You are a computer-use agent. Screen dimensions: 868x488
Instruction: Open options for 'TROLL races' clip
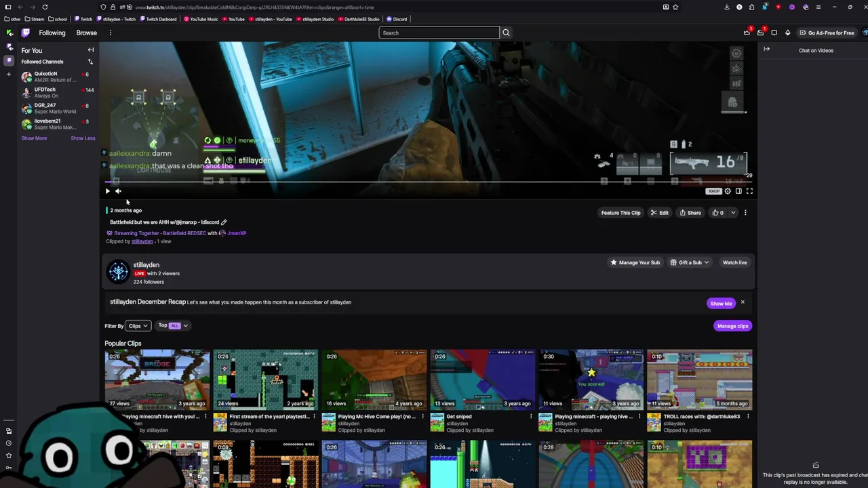pyautogui.click(x=748, y=417)
